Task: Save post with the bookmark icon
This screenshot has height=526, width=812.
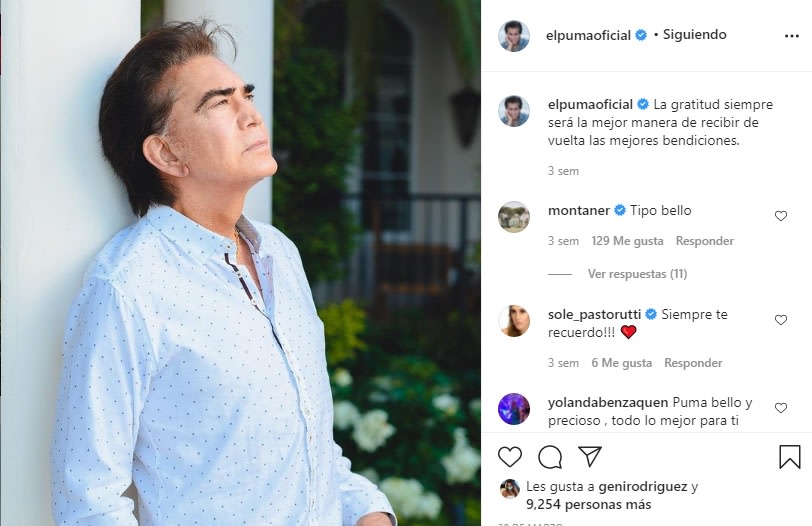Action: pos(790,457)
